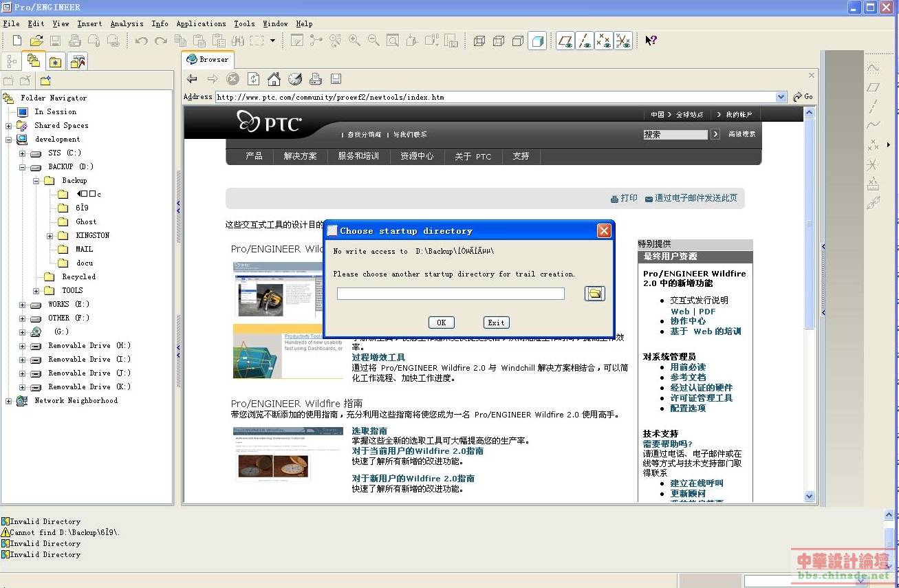Click the Refit view icon
The height and width of the screenshot is (588, 899).
pos(393,41)
